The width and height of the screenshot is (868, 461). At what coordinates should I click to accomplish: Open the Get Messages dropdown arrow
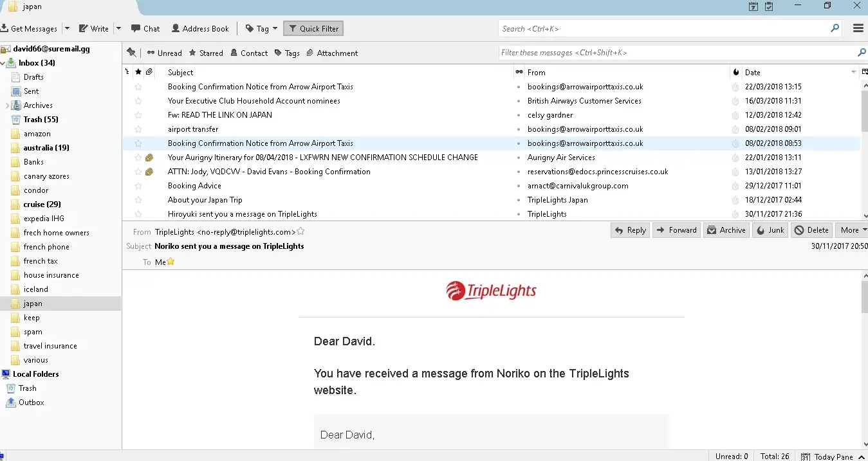point(66,29)
